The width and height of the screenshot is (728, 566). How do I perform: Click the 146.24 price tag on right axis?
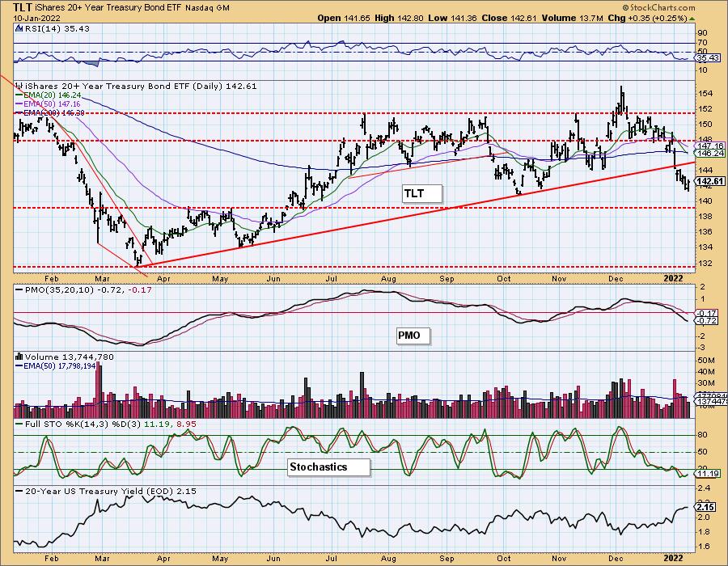[710, 153]
